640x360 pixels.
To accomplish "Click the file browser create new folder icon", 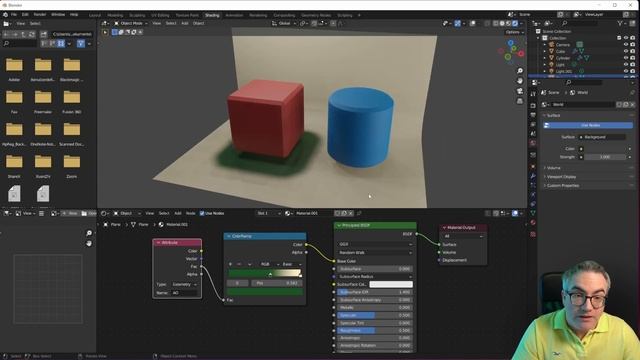I will (x=43, y=34).
